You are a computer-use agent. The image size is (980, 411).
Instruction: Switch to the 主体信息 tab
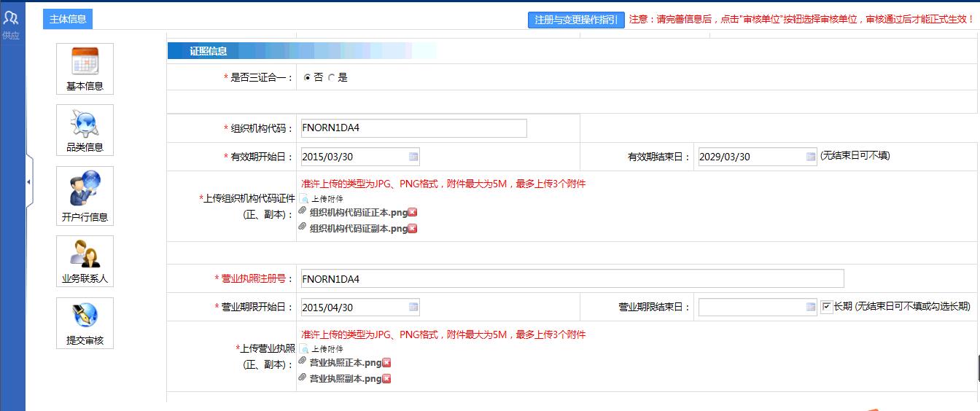coord(68,20)
